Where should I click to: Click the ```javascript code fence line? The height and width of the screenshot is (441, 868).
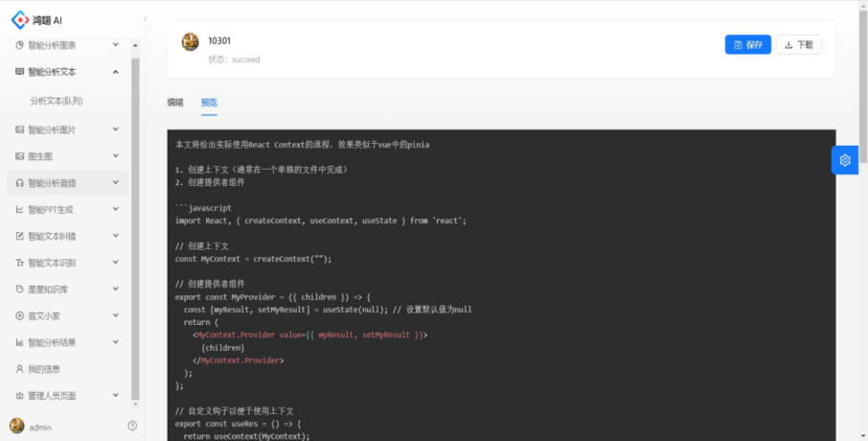point(203,208)
